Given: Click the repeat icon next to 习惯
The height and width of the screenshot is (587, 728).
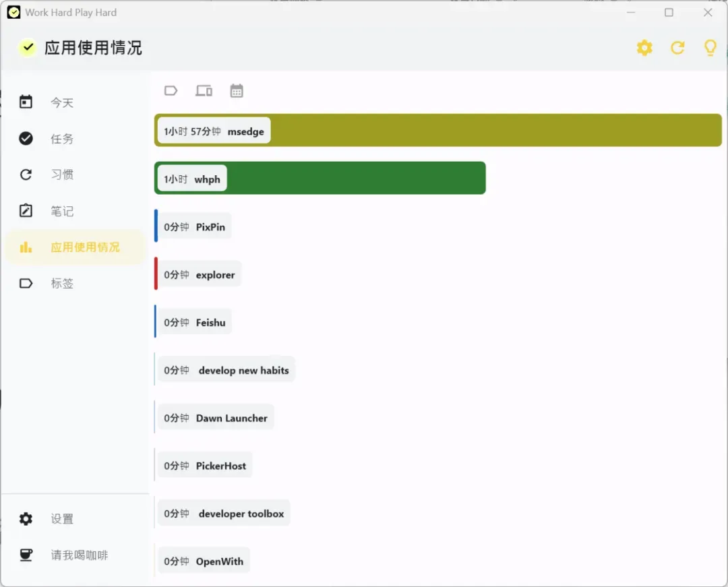Looking at the screenshot, I should pos(26,175).
